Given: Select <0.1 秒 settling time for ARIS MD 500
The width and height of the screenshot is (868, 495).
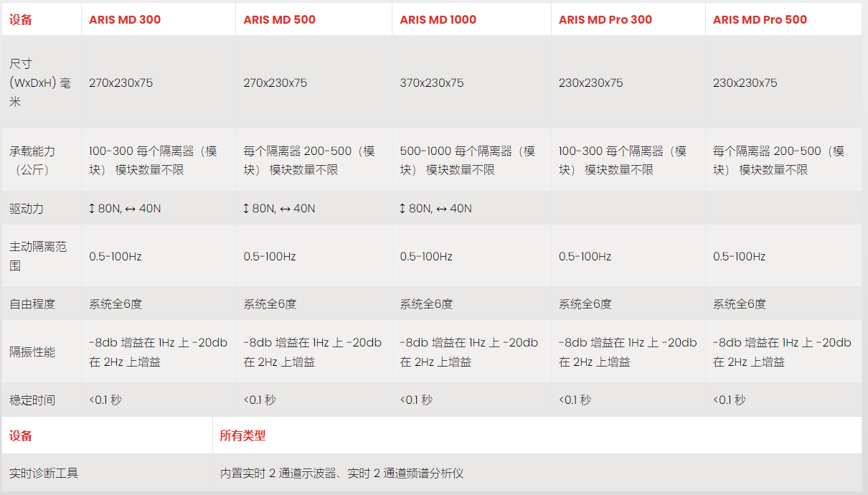Looking at the screenshot, I should tap(260, 400).
